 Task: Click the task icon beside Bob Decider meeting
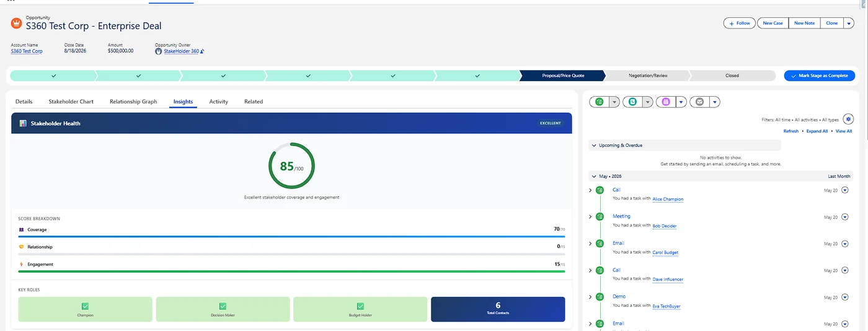600,217
